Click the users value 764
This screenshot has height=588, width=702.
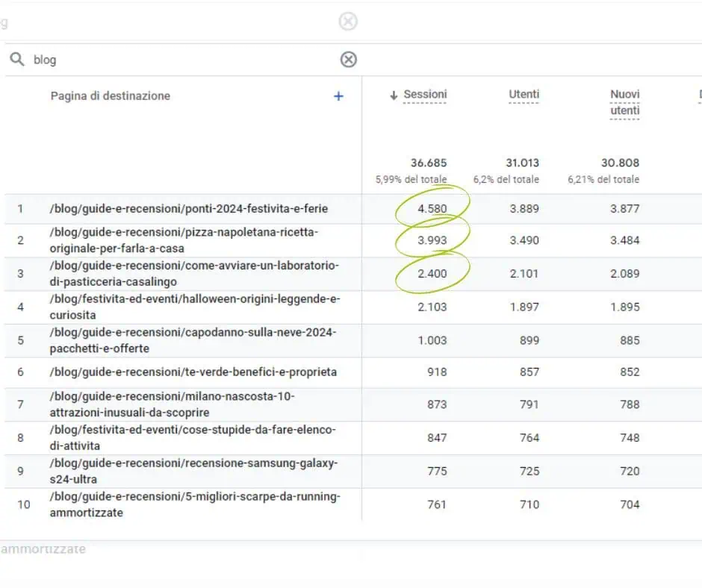529,438
